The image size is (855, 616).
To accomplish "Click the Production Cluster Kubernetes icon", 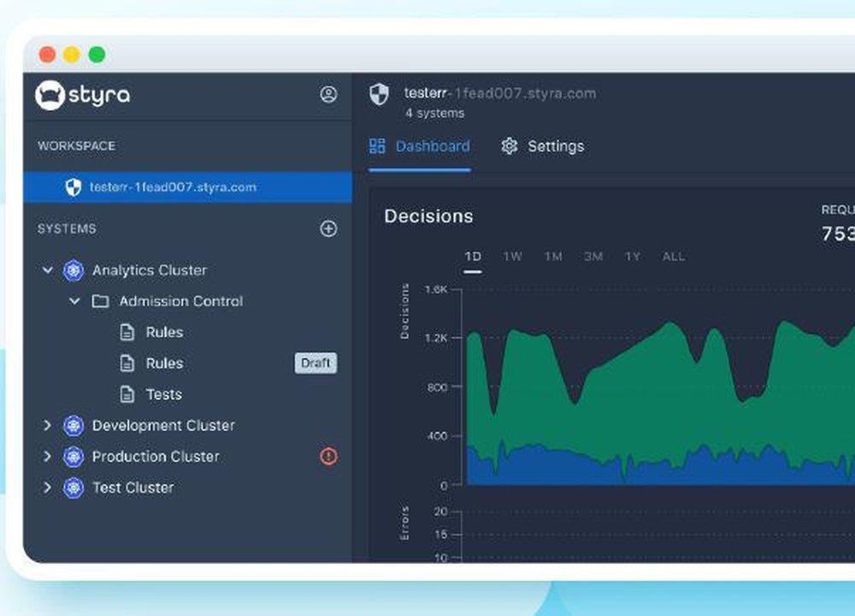I will click(x=74, y=456).
